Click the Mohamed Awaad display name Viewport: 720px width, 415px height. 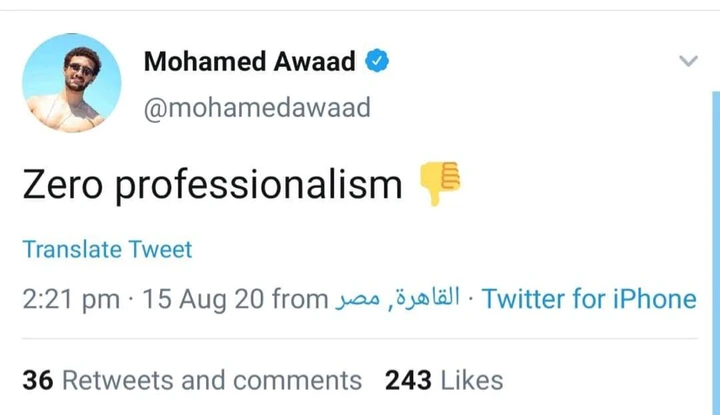click(249, 61)
